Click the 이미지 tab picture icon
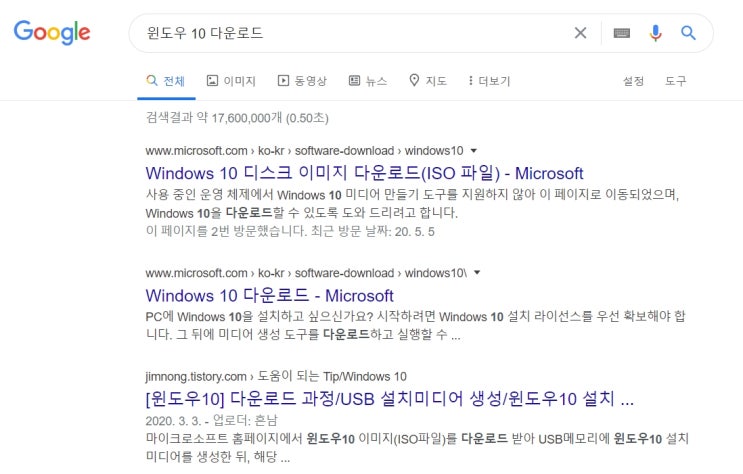The height and width of the screenshot is (474, 743). click(x=212, y=81)
